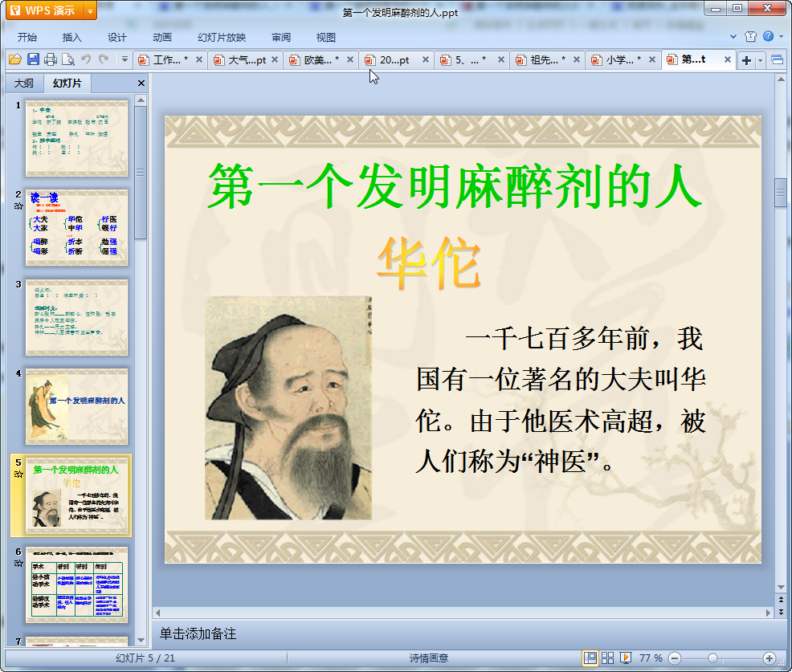Open the WPS 演示 application menu arrow
The height and width of the screenshot is (672, 792).
pos(91,10)
